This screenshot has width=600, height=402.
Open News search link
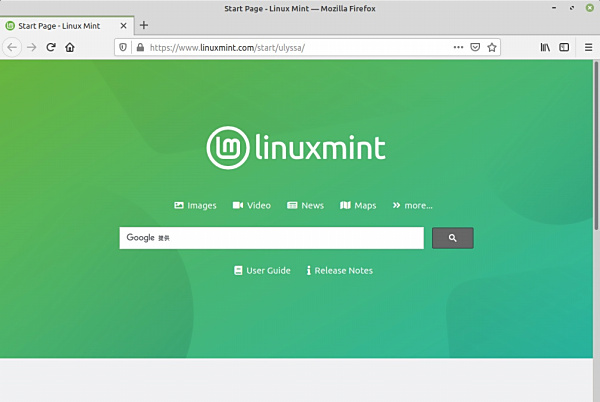pos(305,205)
